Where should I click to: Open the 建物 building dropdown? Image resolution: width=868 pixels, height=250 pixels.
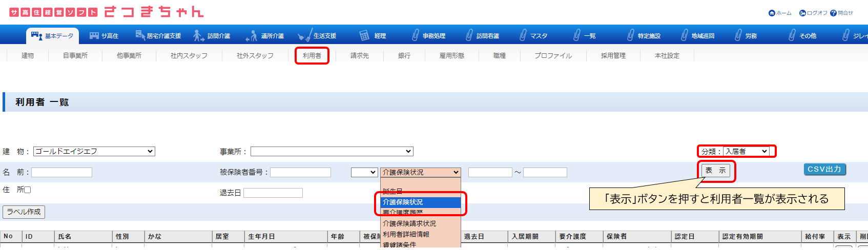click(94, 152)
